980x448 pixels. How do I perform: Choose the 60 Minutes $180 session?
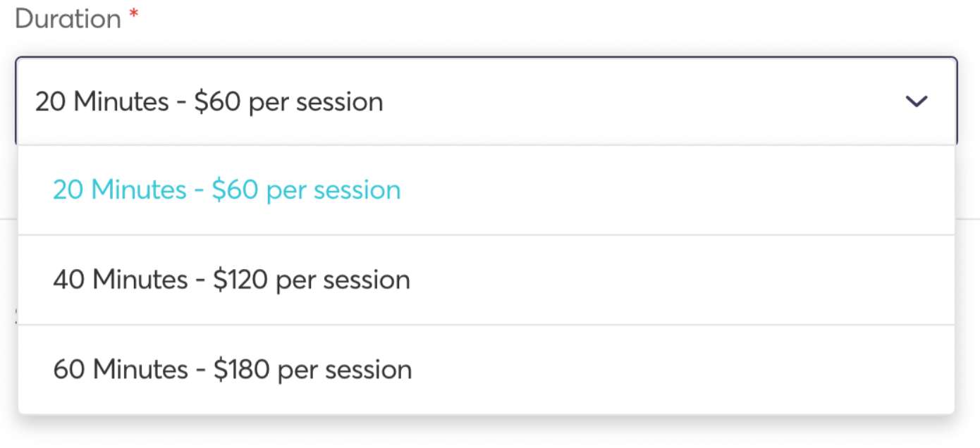(232, 369)
